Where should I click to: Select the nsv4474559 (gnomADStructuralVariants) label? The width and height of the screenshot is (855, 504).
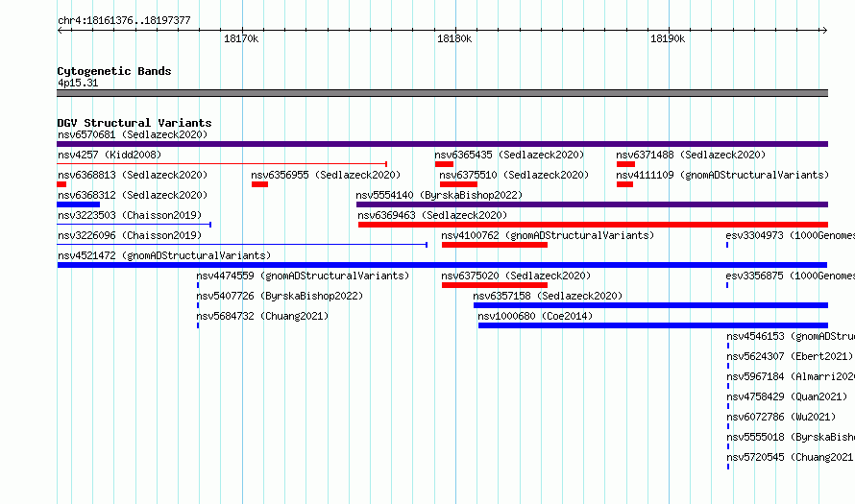coord(303,276)
